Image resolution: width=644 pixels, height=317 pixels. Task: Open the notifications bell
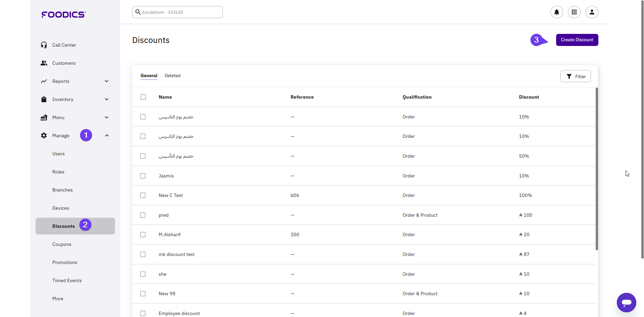pyautogui.click(x=557, y=12)
